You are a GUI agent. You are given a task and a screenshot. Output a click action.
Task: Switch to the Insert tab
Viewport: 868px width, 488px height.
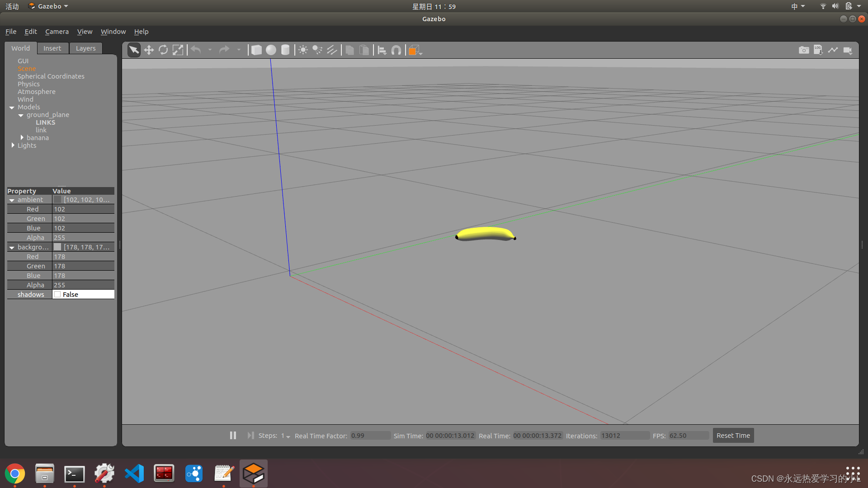pos(52,48)
